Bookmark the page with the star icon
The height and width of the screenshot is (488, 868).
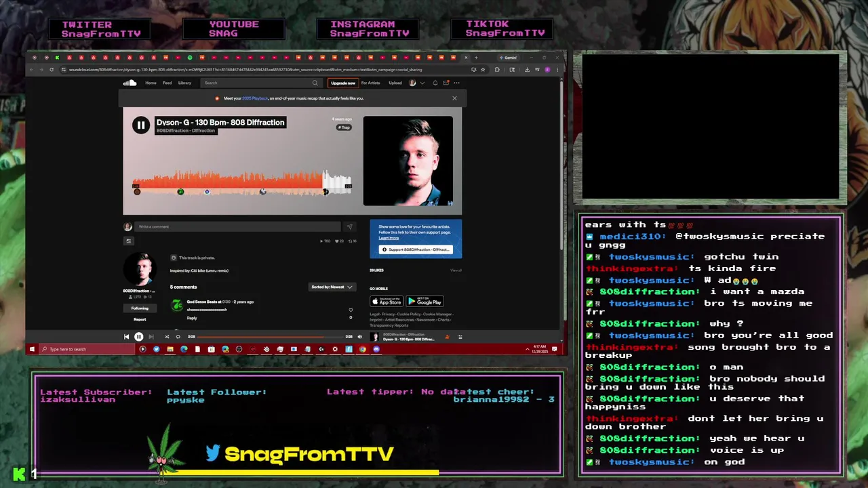[483, 69]
